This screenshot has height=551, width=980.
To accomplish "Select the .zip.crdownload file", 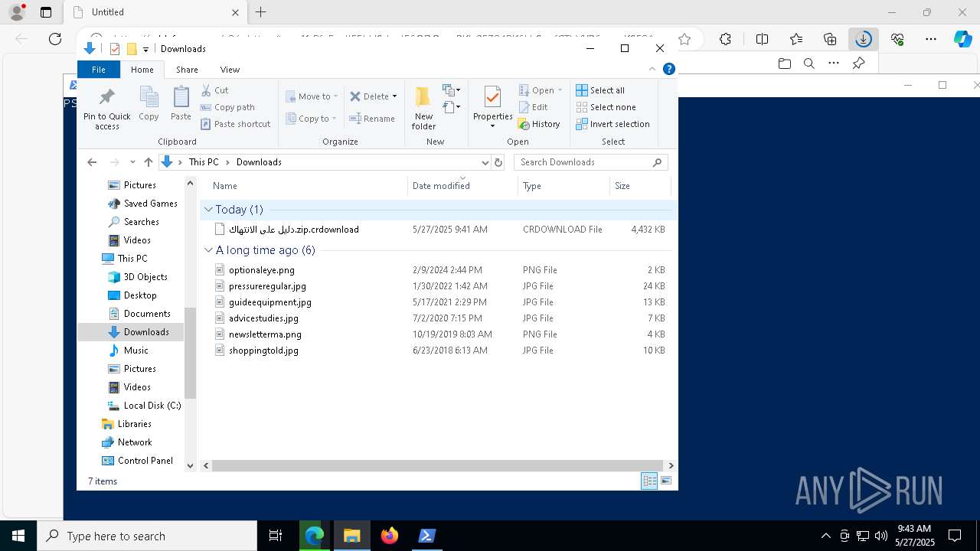I will click(x=293, y=230).
